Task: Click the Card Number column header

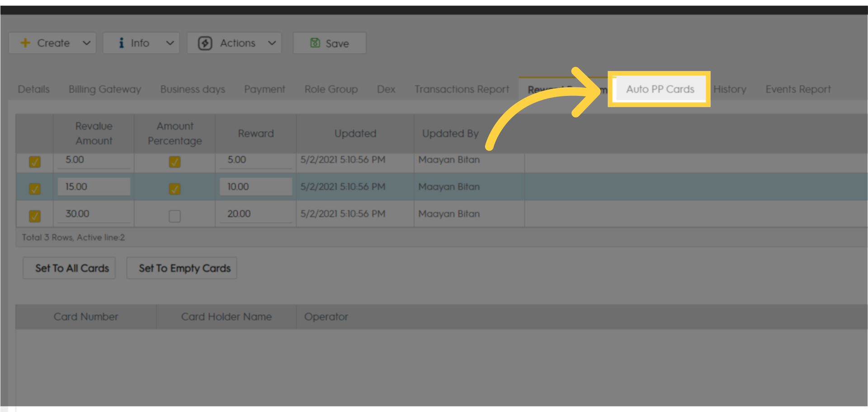Action: [x=86, y=317]
